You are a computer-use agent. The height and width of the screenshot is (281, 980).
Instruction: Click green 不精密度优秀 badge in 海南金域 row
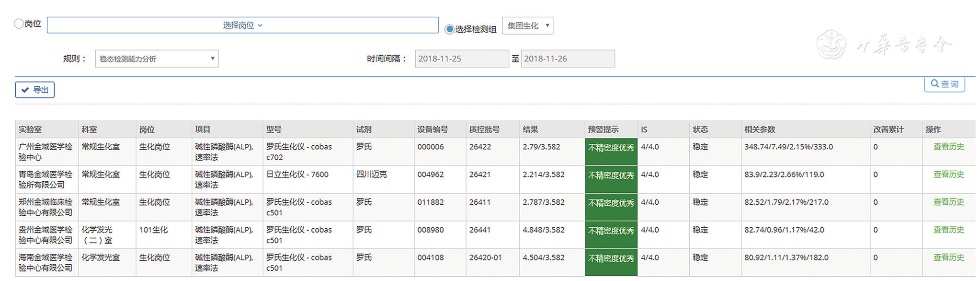point(611,259)
